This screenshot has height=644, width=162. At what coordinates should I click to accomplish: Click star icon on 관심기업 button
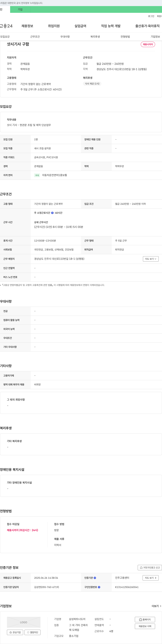pyautogui.click(x=11, y=632)
